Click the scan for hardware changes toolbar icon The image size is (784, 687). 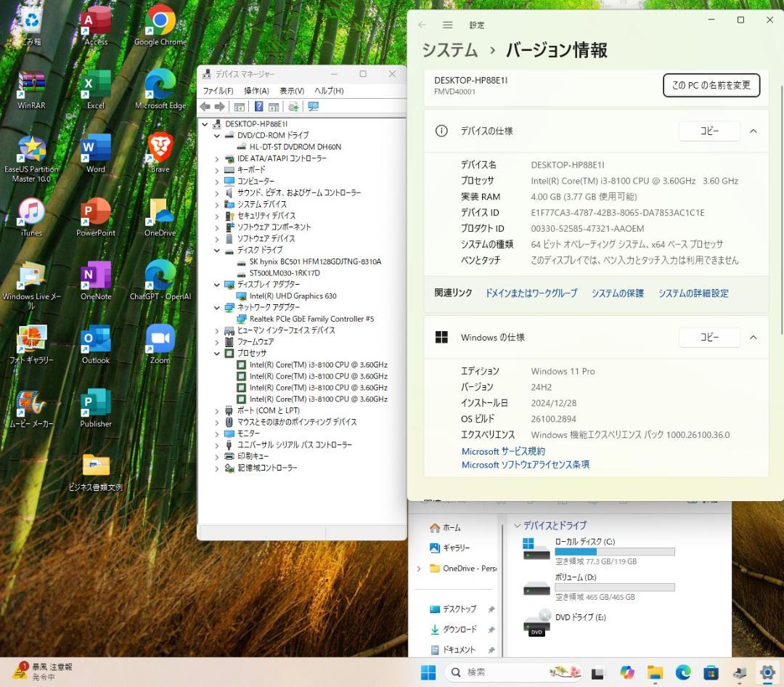tap(313, 107)
